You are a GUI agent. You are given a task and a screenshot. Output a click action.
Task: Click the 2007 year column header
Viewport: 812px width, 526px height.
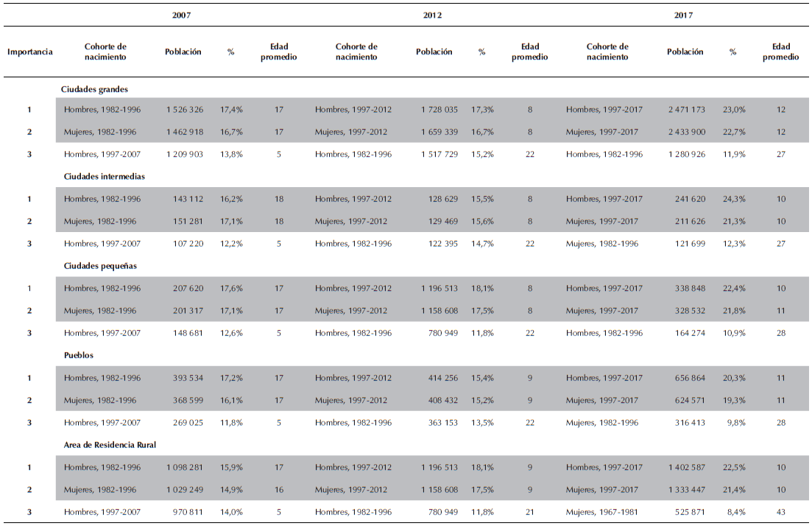[x=181, y=15]
